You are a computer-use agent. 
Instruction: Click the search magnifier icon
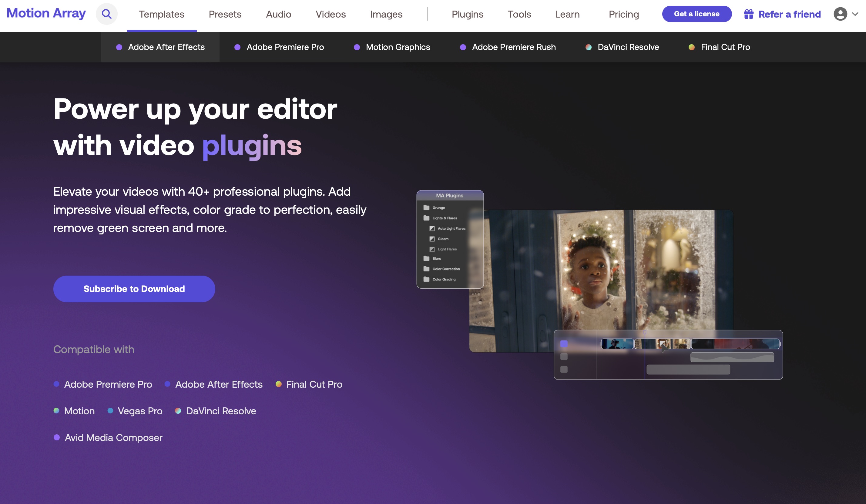[106, 14]
